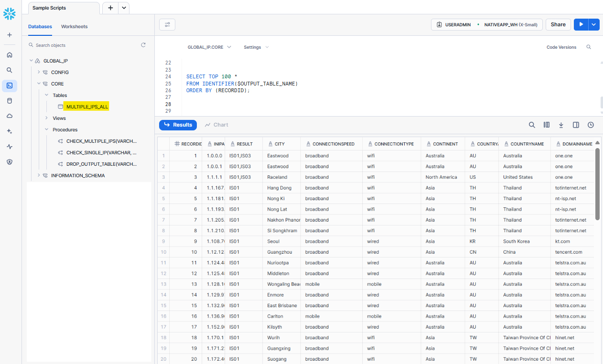Select the CHECK_MULTIPLE_IPS procedure
This screenshot has width=603, height=364.
[x=101, y=141]
